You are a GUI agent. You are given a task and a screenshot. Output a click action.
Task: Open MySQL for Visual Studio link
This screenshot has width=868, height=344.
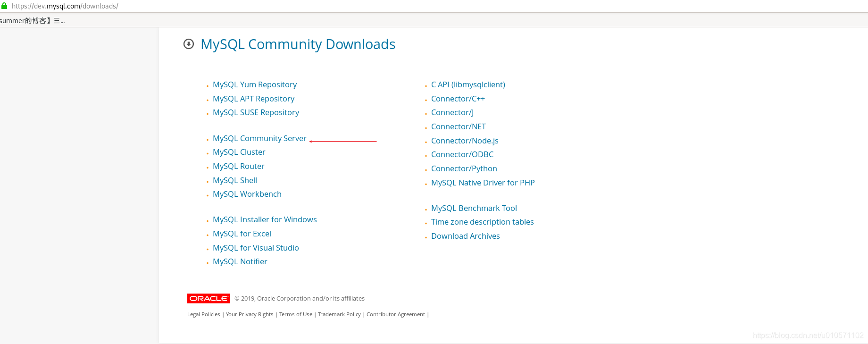[256, 248]
